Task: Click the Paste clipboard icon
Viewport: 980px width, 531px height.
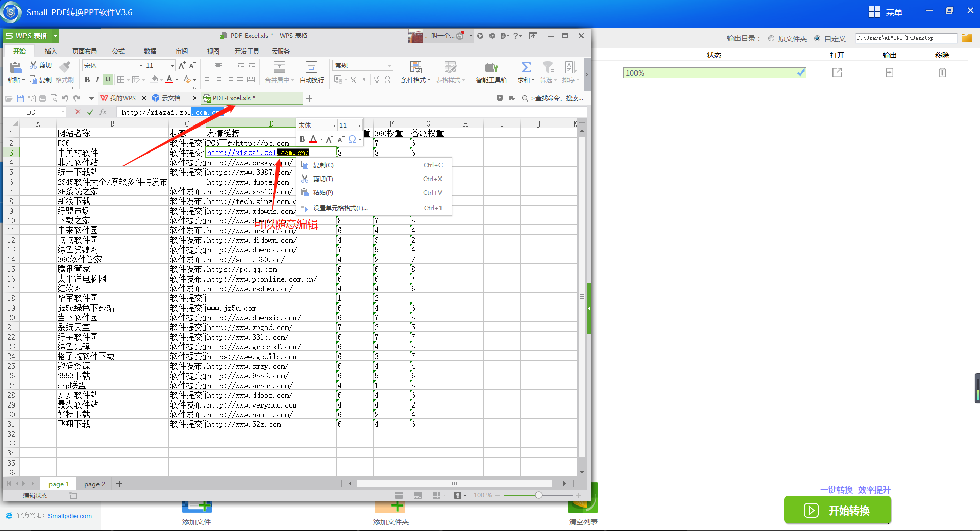Action: pyautogui.click(x=15, y=68)
